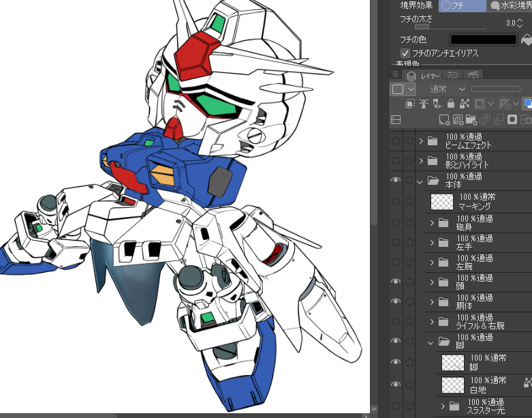
Task: Click the palette color dropdown square icon
Action: point(403,89)
